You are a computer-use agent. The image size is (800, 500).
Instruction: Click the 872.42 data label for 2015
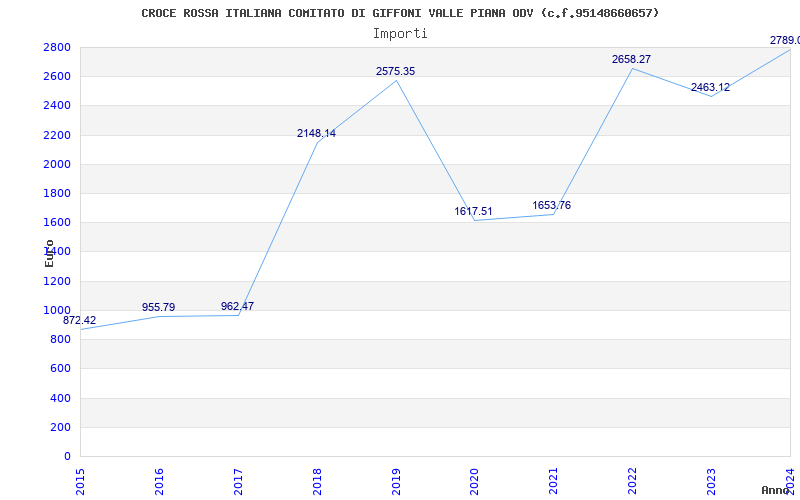click(x=79, y=320)
